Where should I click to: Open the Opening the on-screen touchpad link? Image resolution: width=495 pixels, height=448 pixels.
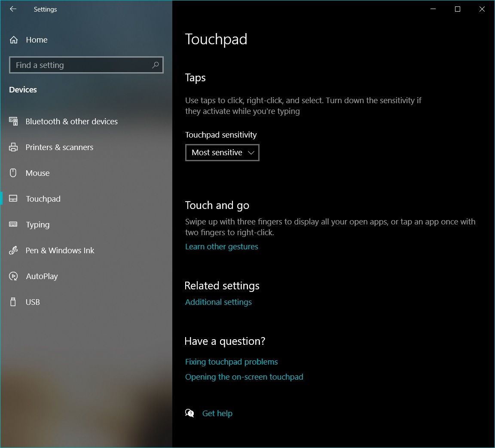pyautogui.click(x=244, y=377)
